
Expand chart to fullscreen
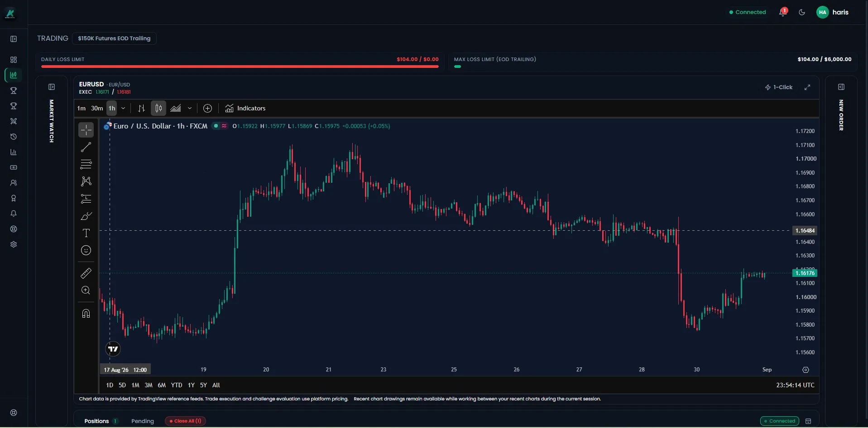tap(807, 87)
